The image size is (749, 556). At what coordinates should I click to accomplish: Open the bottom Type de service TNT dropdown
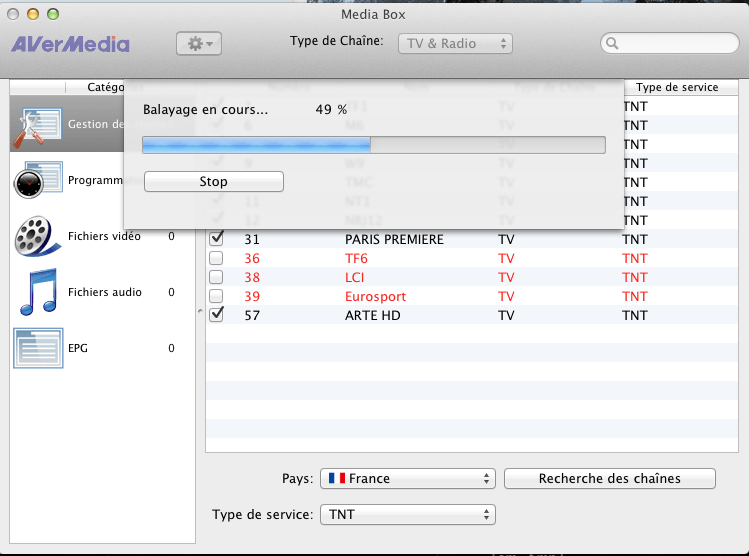(x=407, y=514)
